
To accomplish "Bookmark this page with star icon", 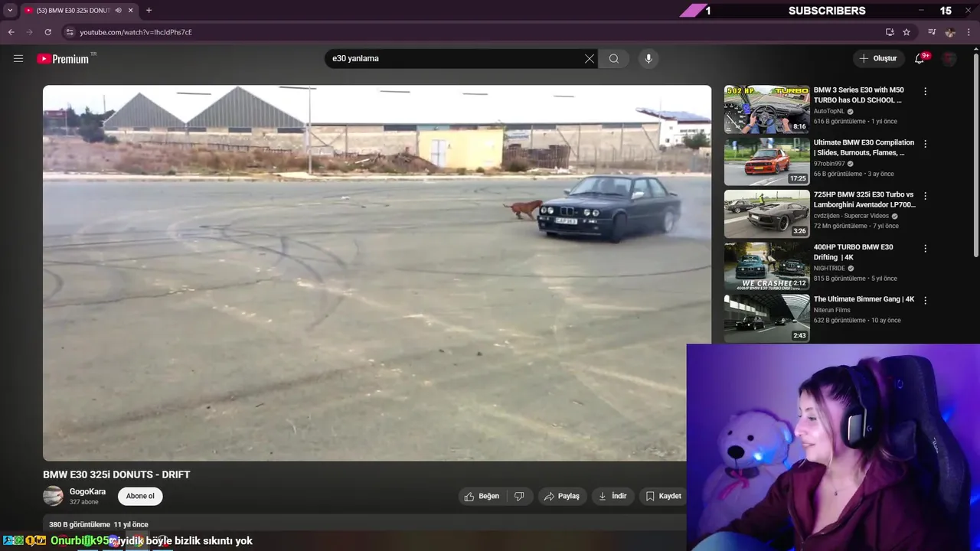I will coord(906,32).
